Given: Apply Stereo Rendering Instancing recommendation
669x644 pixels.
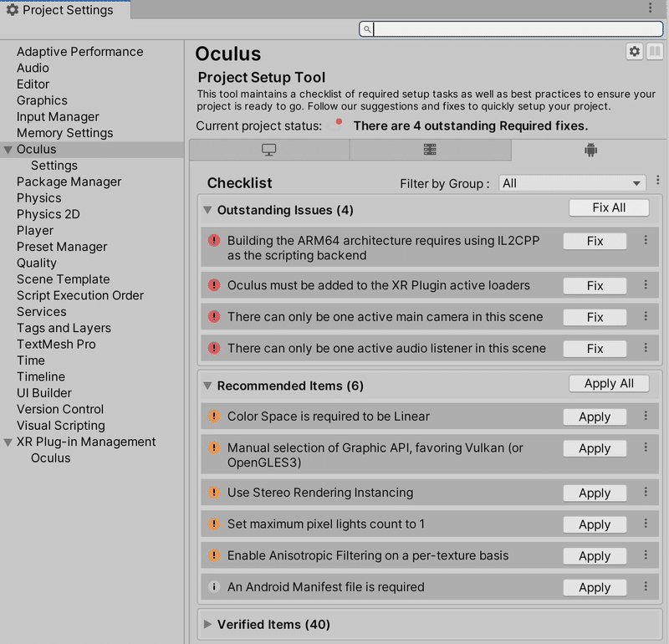Looking at the screenshot, I should (595, 493).
